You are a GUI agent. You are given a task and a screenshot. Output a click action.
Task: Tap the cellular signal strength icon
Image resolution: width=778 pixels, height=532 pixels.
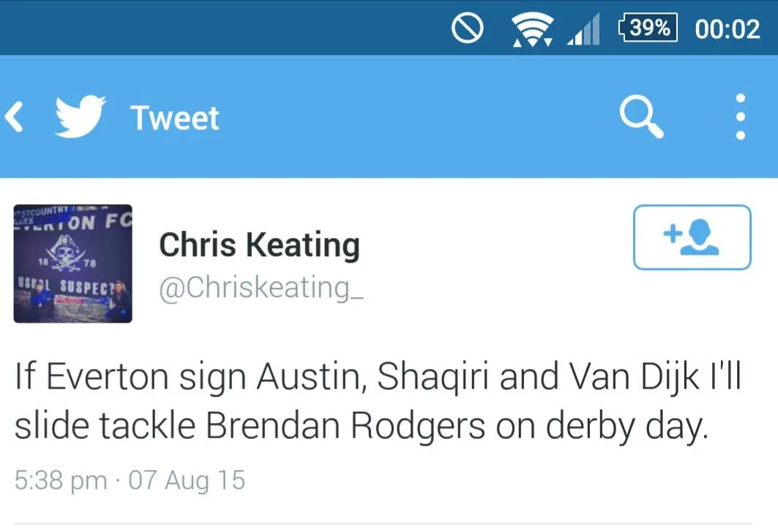click(583, 30)
